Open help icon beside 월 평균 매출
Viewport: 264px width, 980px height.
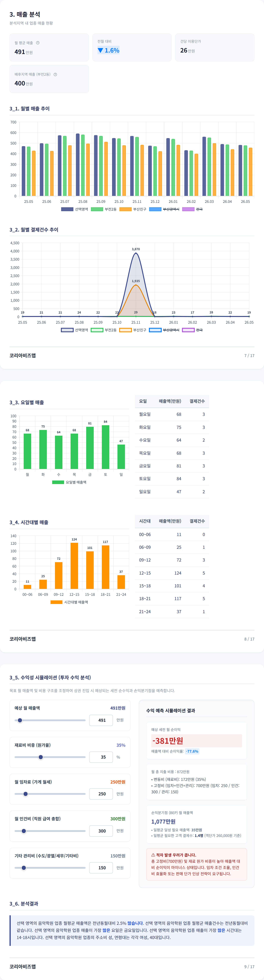click(38, 43)
